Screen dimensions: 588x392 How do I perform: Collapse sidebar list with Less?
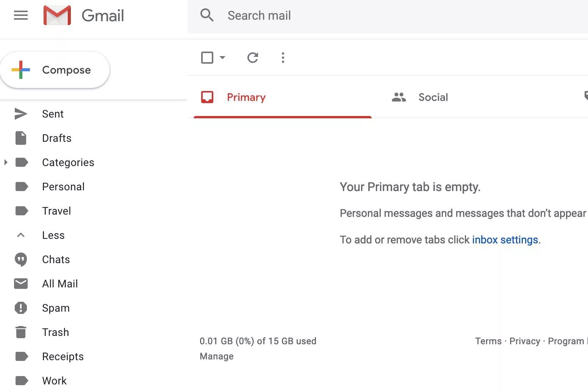[x=53, y=235]
